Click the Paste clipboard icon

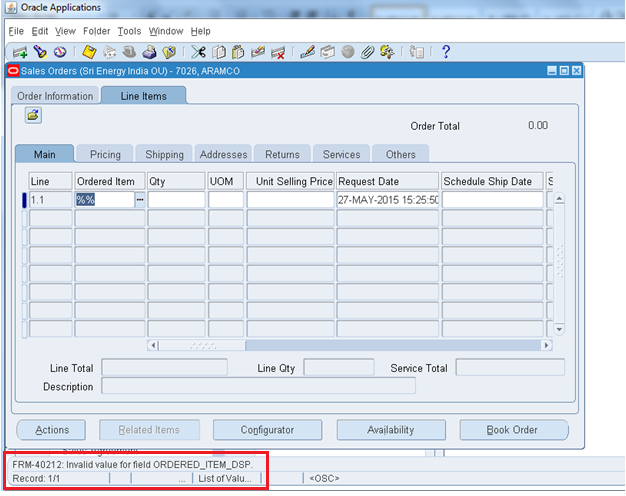tap(238, 52)
